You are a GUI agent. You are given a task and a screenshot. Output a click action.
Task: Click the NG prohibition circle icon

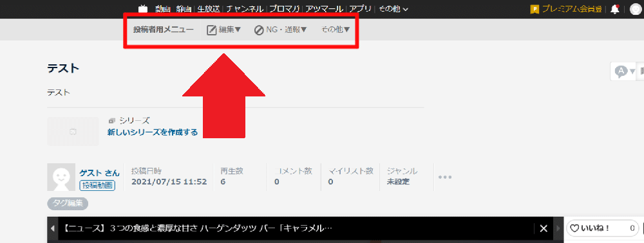(x=259, y=30)
